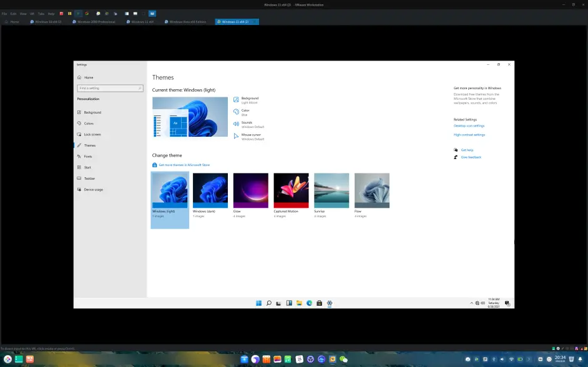Switch to Windows Vista x64 Edition tab

(185, 22)
